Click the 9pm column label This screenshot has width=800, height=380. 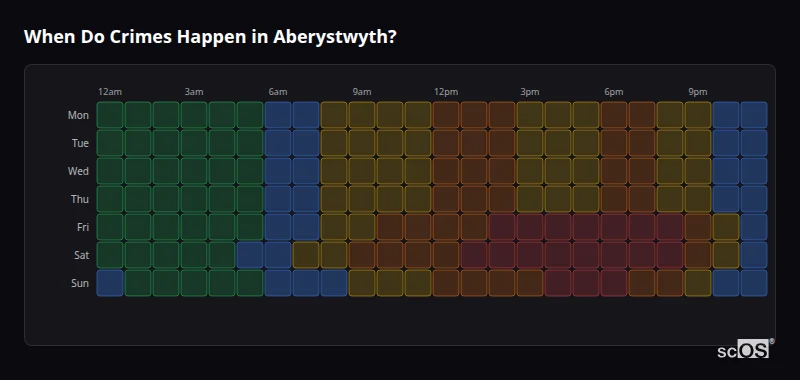click(698, 92)
